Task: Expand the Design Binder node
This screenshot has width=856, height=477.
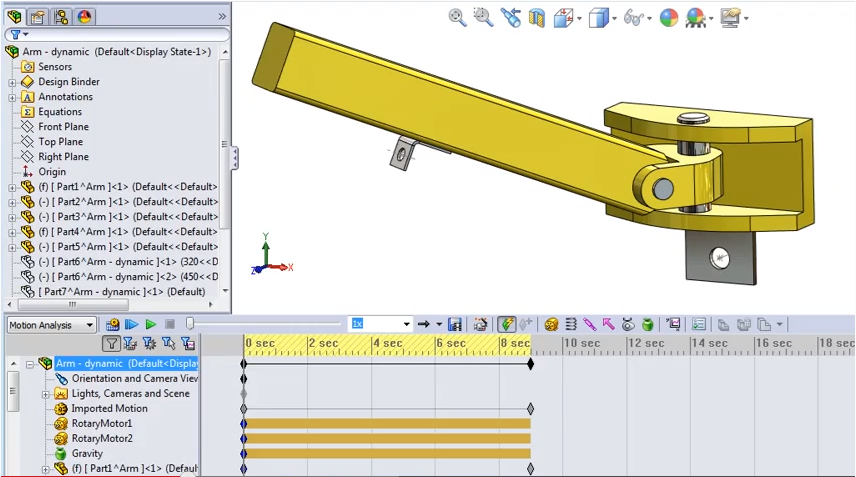Action: pyautogui.click(x=12, y=82)
